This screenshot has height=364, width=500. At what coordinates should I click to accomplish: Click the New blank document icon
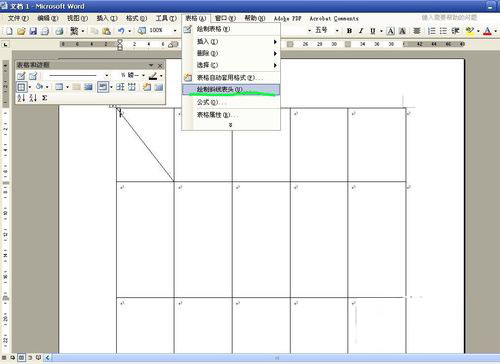click(x=9, y=31)
